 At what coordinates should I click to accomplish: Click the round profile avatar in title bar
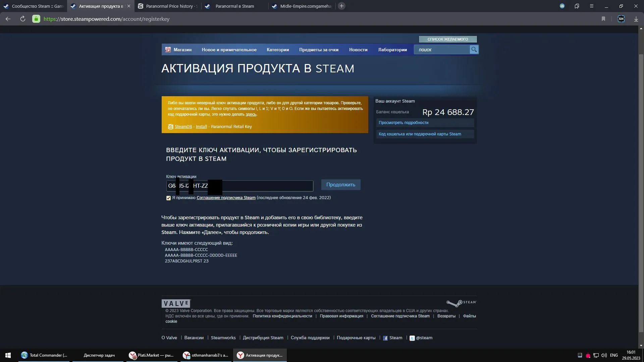tap(562, 6)
